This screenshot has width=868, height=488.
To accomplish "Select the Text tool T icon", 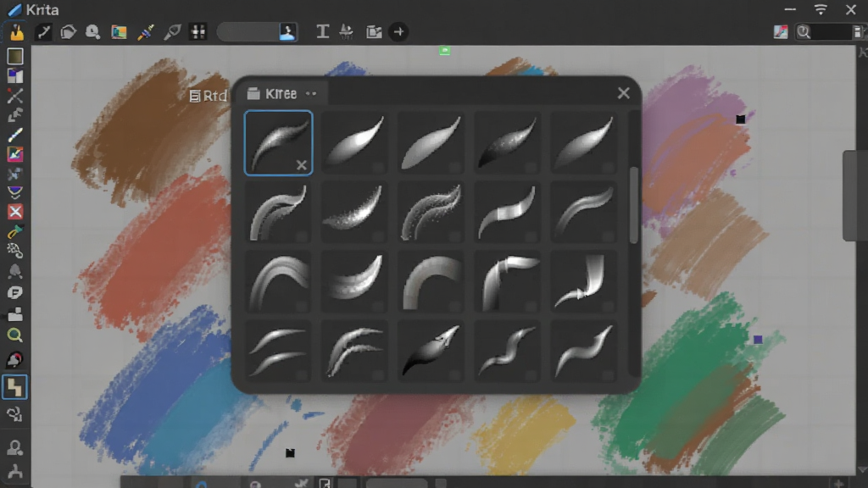I will point(322,32).
